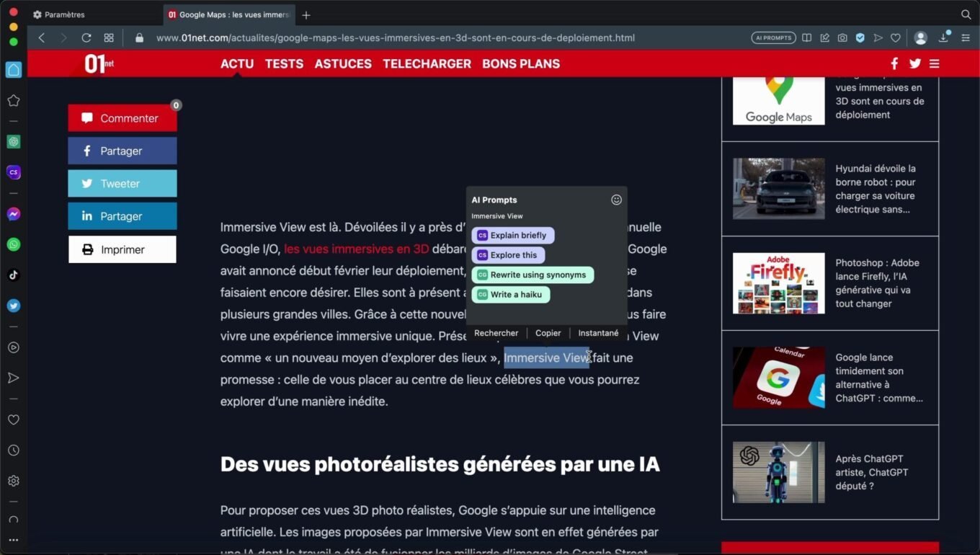Open the 01net Twitter header icon
The height and width of the screenshot is (555, 980).
pos(915,63)
